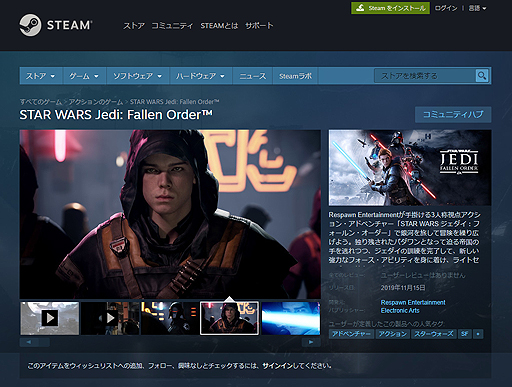
Task: Select the lightsaber screenshot thumbnail
Action: click(x=291, y=318)
